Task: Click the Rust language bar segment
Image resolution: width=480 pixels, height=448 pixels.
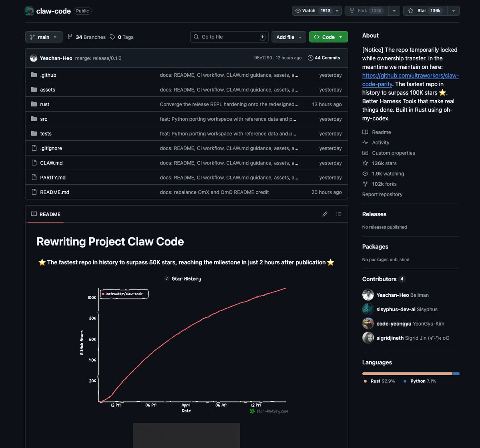Action: [407, 374]
